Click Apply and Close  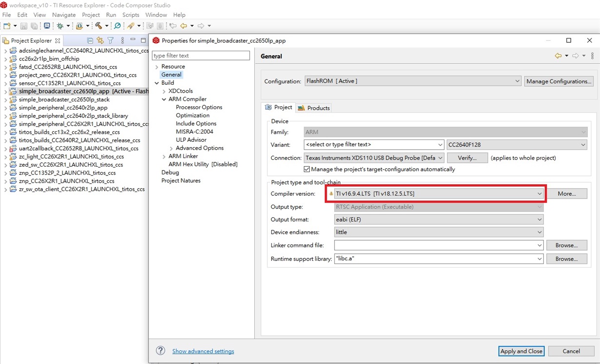click(521, 351)
